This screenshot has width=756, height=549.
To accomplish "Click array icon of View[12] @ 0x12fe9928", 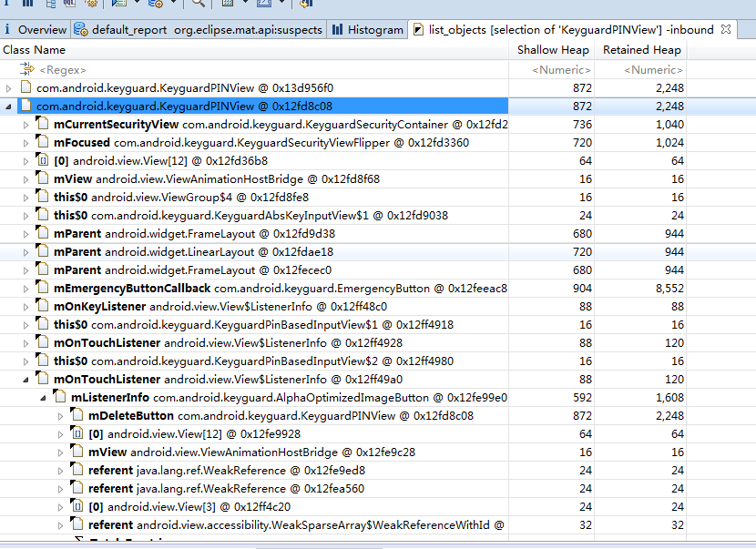I will point(77,433).
